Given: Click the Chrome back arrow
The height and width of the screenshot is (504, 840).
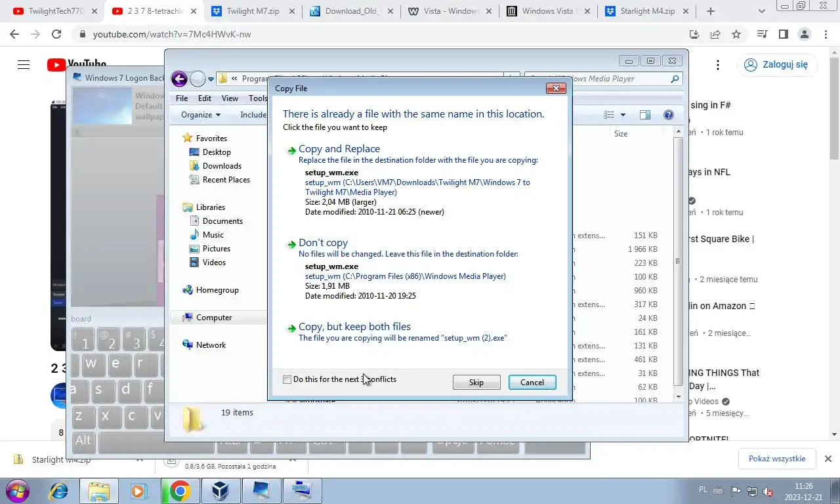Looking at the screenshot, I should [x=14, y=34].
